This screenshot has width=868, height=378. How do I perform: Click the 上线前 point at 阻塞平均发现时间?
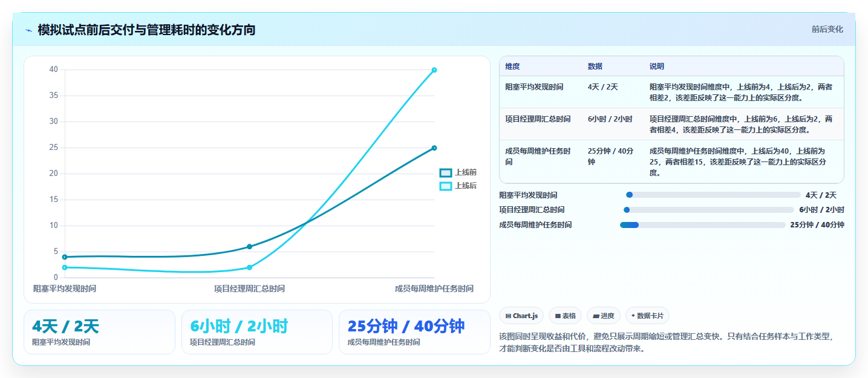click(65, 257)
